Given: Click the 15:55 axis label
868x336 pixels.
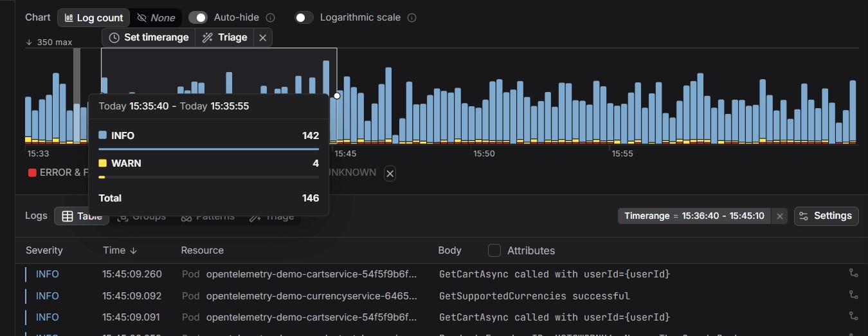Looking at the screenshot, I should (622, 154).
